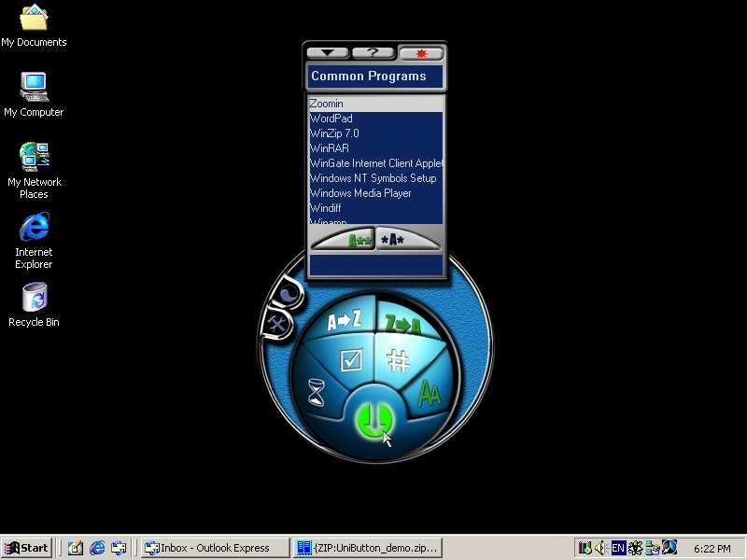
Task: Launch Outlook Express from quick launch
Action: coord(119,548)
